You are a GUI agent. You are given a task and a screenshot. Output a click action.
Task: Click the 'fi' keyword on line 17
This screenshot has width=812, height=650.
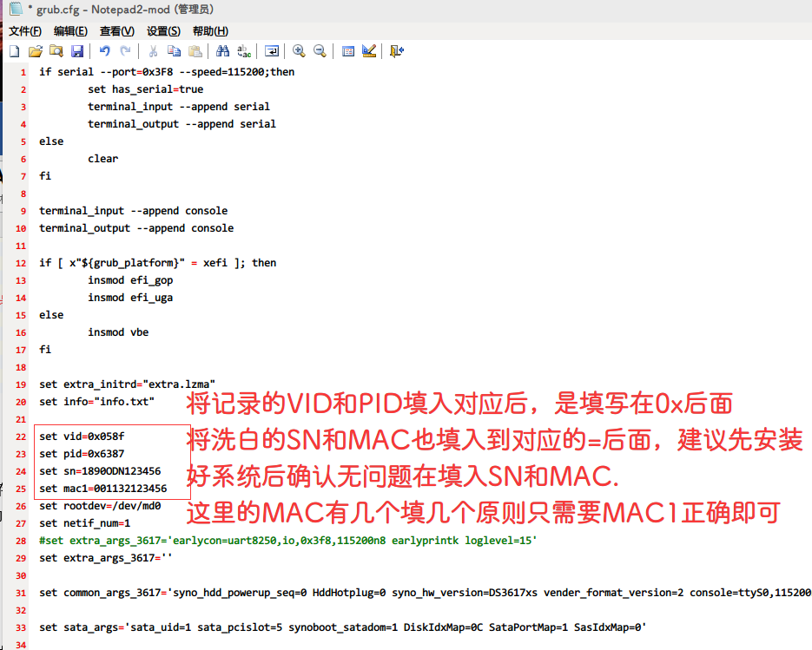(45, 350)
